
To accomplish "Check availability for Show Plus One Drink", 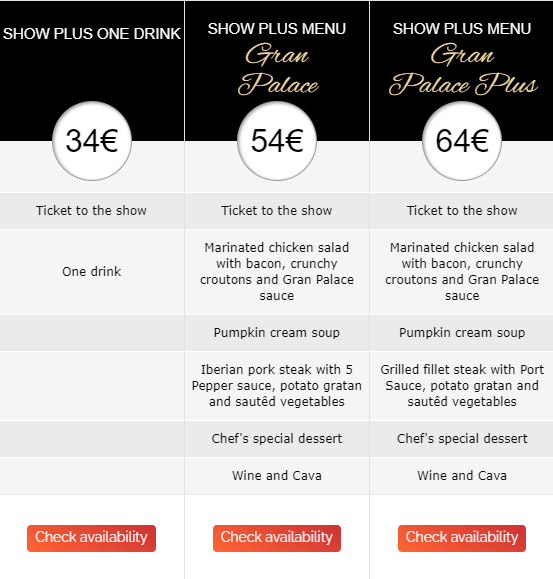I will [x=91, y=538].
